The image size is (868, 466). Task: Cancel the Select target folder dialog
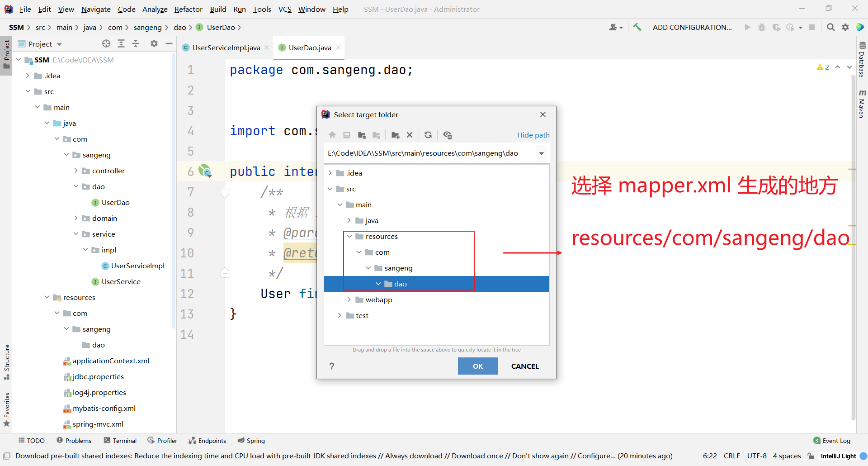525,366
